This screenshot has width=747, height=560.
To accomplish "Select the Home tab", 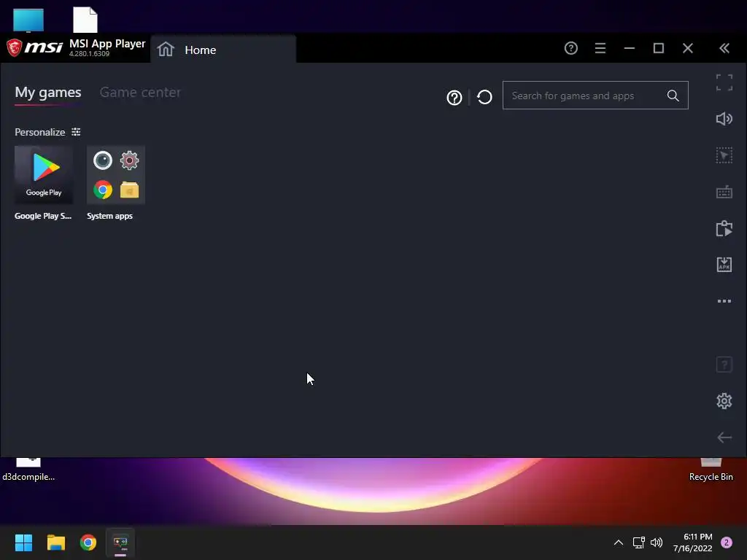I will (x=223, y=50).
